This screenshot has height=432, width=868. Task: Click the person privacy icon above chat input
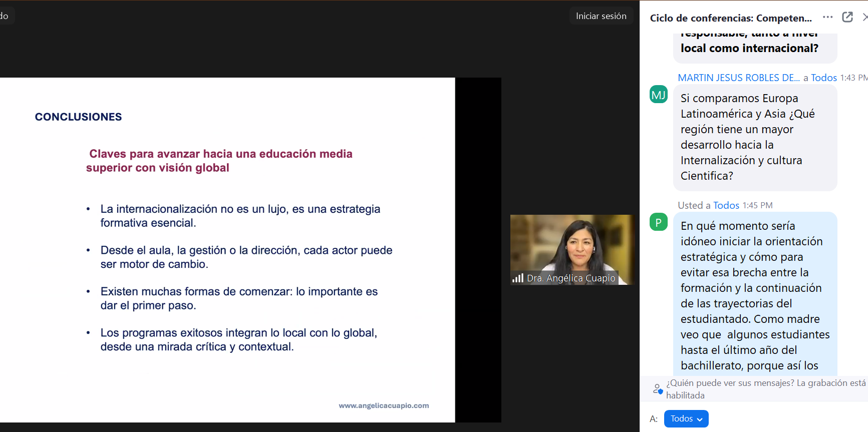[x=658, y=388]
